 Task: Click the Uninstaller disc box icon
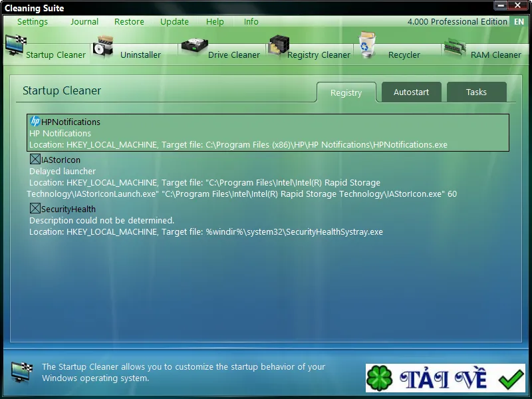coord(103,47)
